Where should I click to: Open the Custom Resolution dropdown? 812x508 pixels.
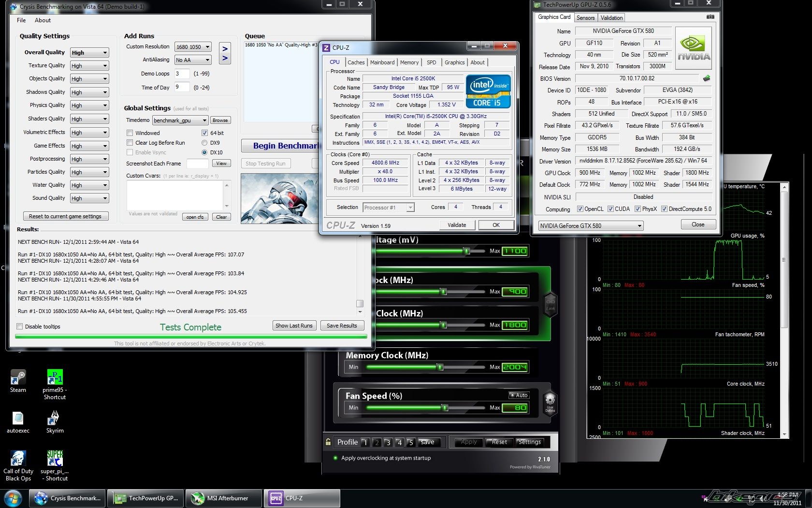click(x=207, y=47)
